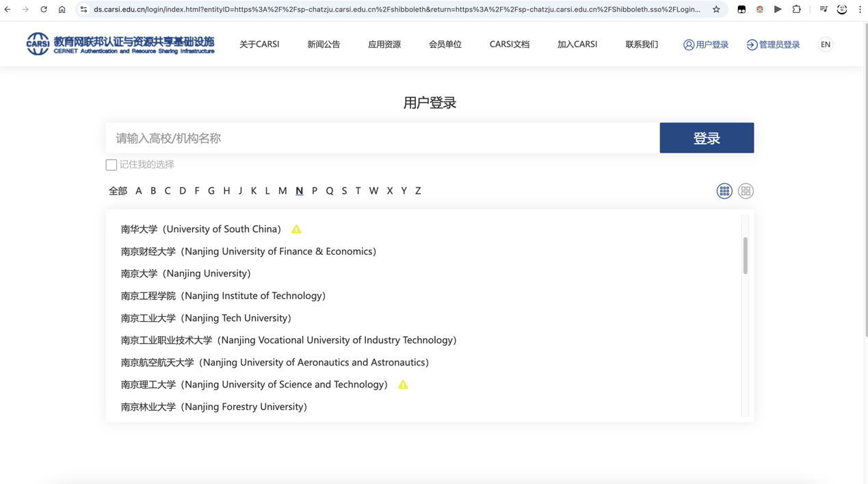Open the 新闻公告 menu item
This screenshot has width=868, height=484.
[x=324, y=44]
